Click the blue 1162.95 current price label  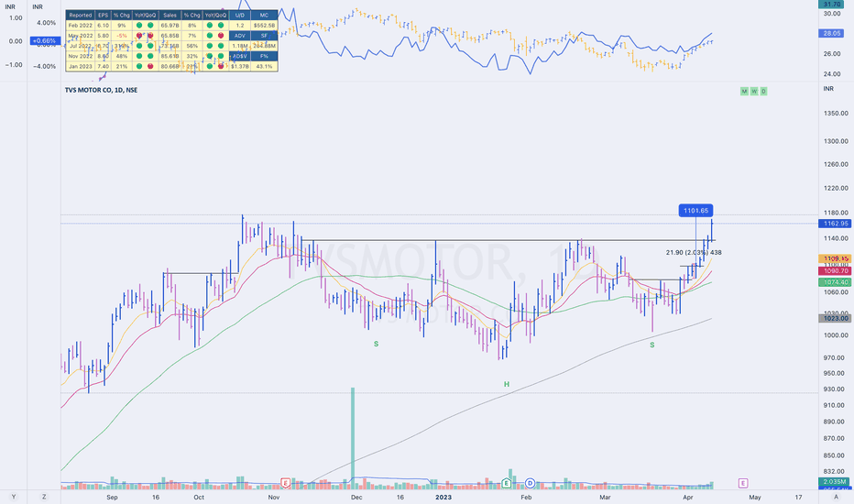point(836,224)
